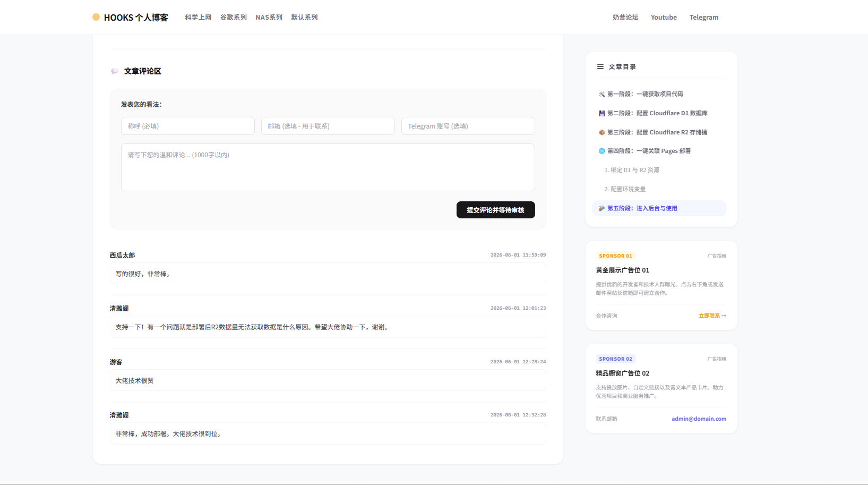868x485 pixels.
Task: Select timestamp 2026-06-01 12:28:24
Action: pyautogui.click(x=518, y=362)
